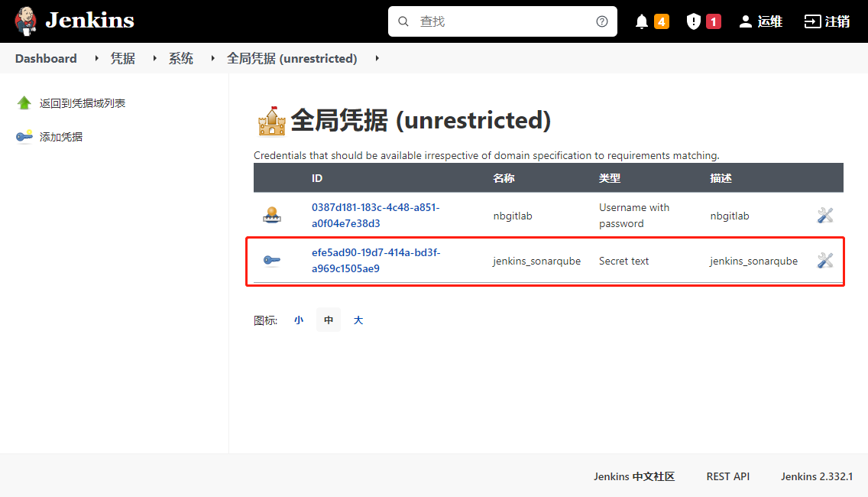This screenshot has height=497, width=868.
Task: Go to Dashboard breadcrumb
Action: pos(46,58)
